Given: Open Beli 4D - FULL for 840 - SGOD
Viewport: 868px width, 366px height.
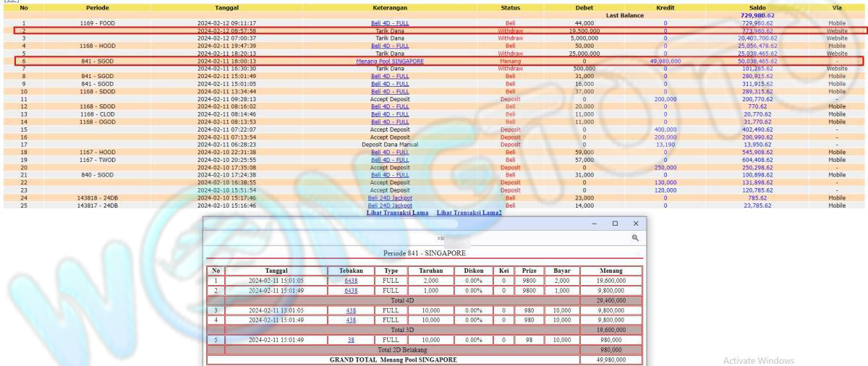Looking at the screenshot, I should point(390,175).
